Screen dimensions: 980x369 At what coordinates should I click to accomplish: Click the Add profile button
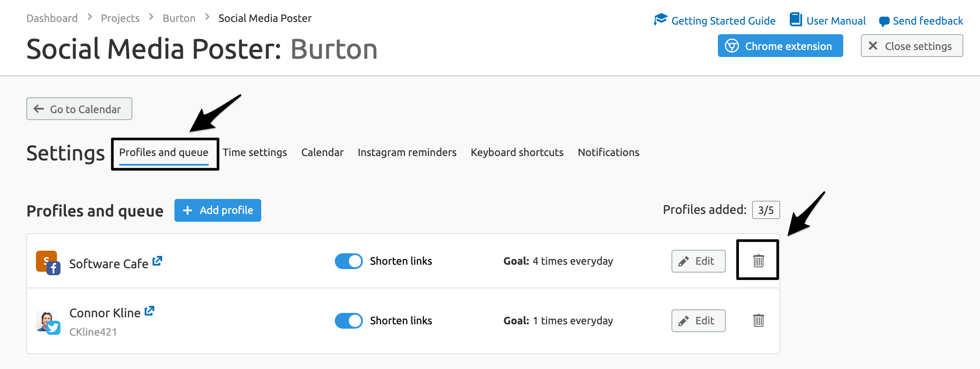pos(218,210)
